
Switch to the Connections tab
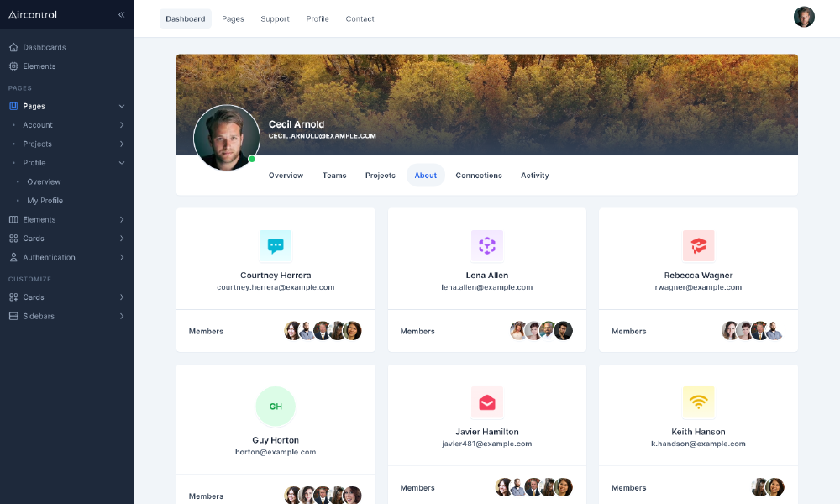click(479, 176)
